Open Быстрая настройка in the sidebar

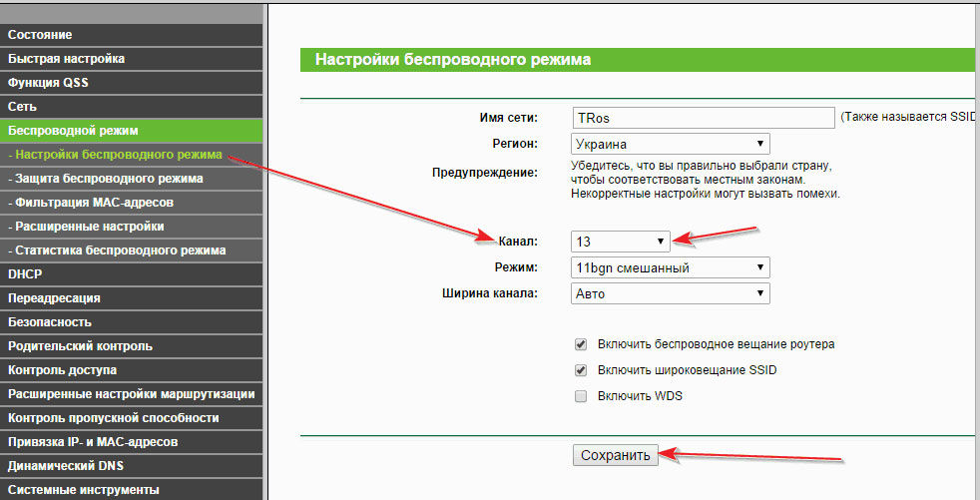132,59
